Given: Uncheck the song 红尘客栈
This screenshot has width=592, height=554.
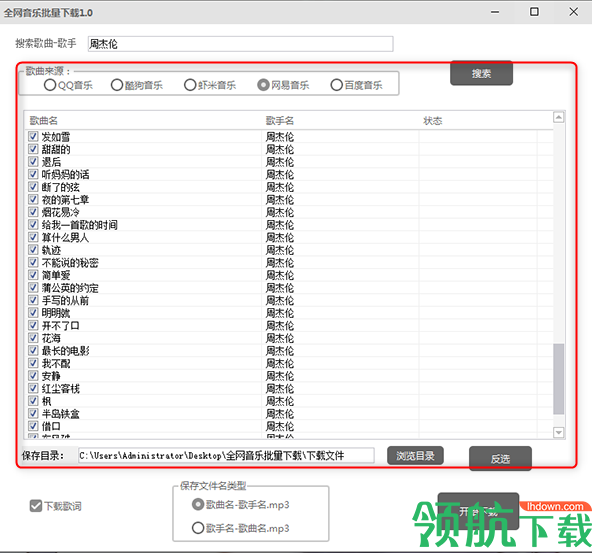Looking at the screenshot, I should [x=33, y=388].
